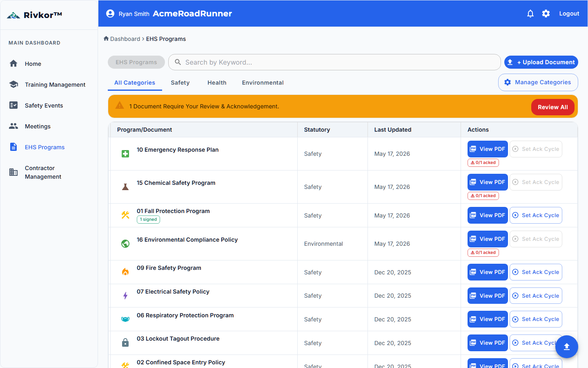Screen dimensions: 588x368
Task: Click the Chemical Safety Program flask icon
Action: [125, 187]
